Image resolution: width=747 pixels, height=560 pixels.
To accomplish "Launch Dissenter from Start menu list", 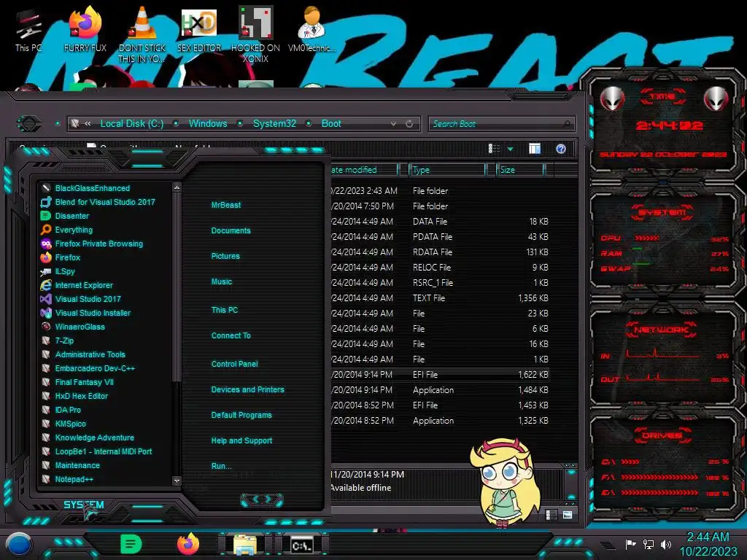I will click(65, 216).
